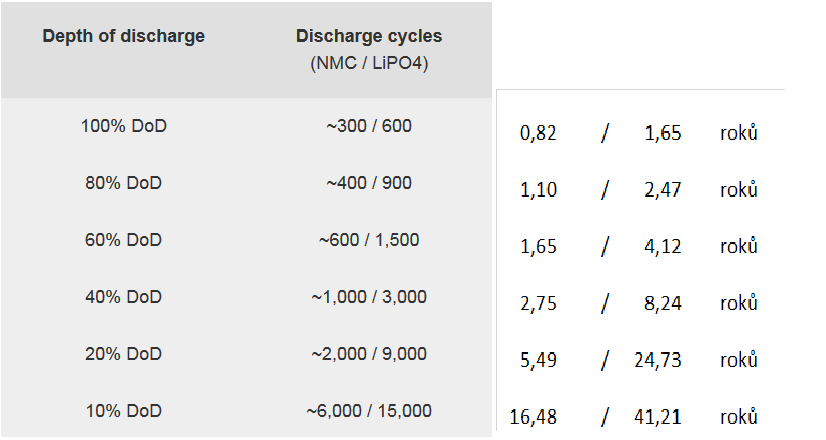Click the "Discharge cycles" column header
The height and width of the screenshot is (440, 826).
coord(368,36)
